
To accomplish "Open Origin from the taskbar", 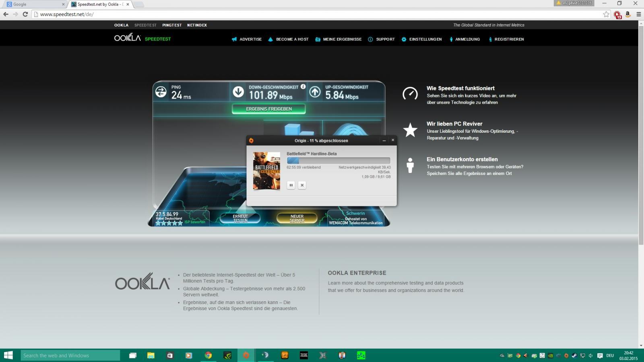I will click(x=246, y=355).
